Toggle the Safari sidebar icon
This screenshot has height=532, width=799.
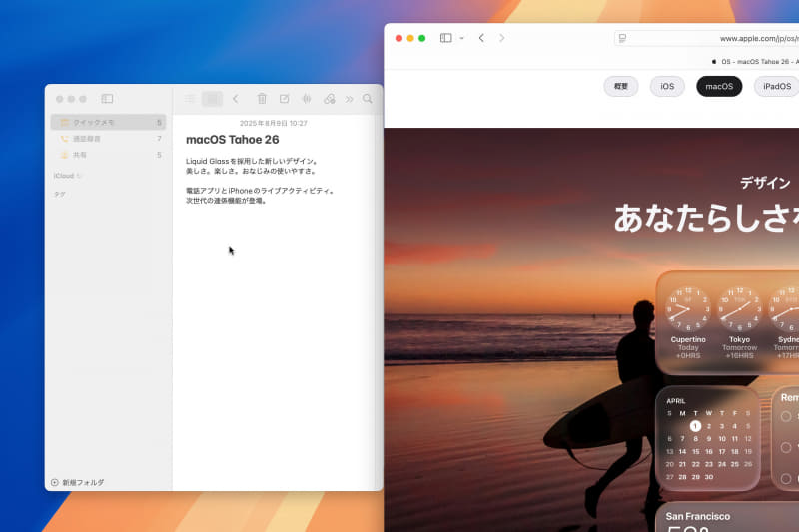[x=445, y=38]
